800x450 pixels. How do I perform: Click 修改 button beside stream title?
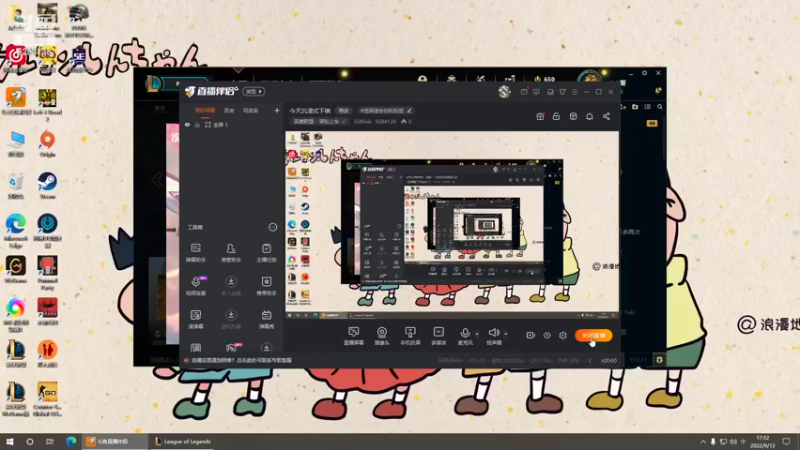tap(344, 111)
